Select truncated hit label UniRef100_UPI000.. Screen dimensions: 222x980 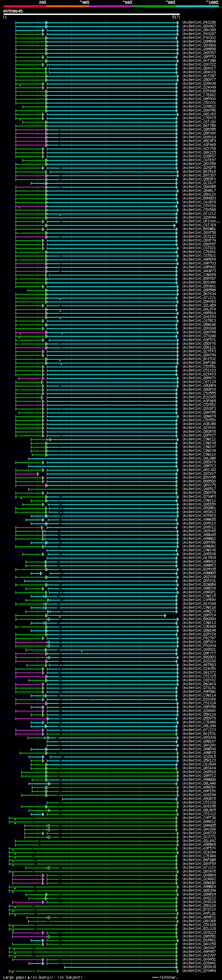pyautogui.click(x=201, y=221)
